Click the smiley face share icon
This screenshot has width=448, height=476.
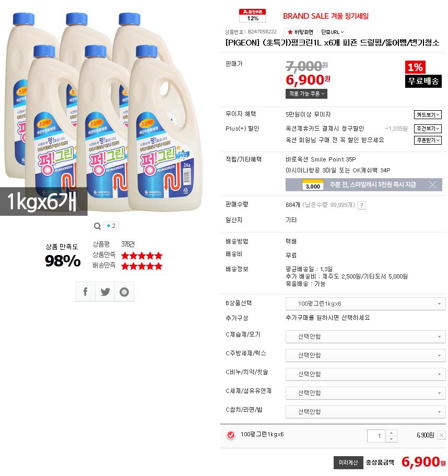(x=124, y=292)
